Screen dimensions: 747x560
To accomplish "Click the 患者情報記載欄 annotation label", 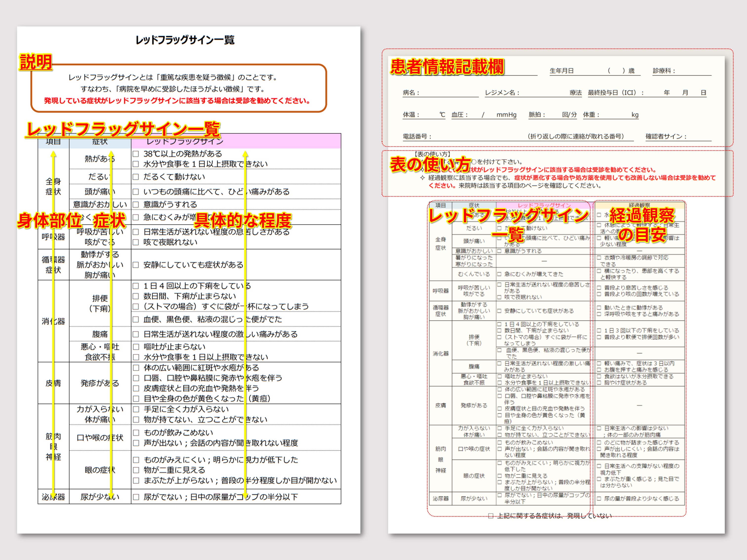I will point(447,66).
